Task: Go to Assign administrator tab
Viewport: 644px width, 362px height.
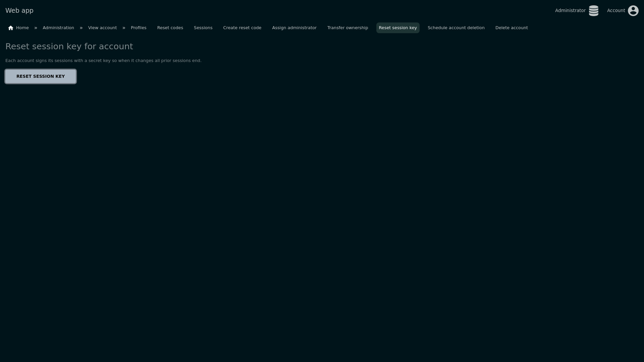Action: tap(294, 28)
